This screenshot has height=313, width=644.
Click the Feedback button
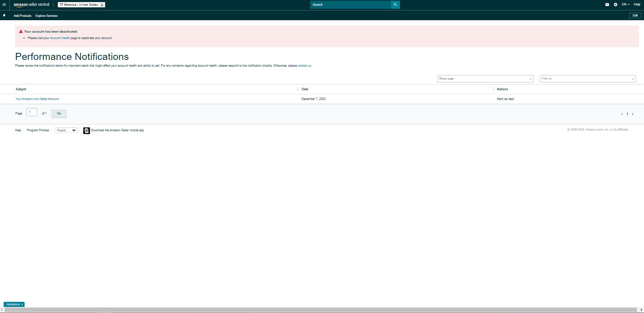click(x=13, y=305)
